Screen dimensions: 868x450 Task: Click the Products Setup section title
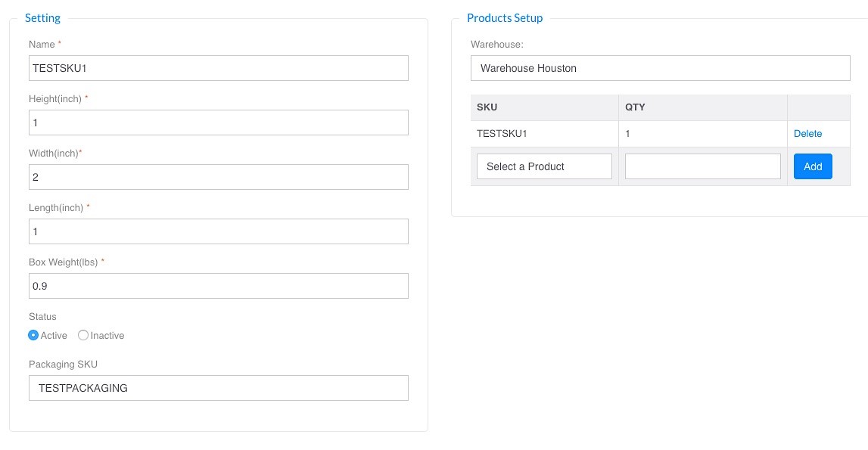pos(505,17)
